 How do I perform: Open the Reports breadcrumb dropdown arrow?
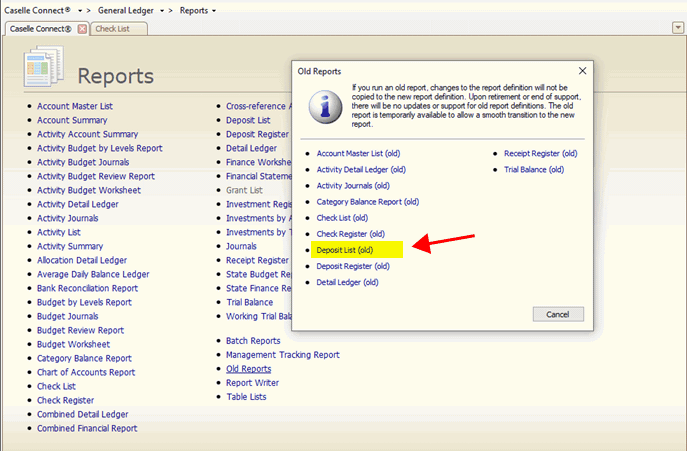213,9
